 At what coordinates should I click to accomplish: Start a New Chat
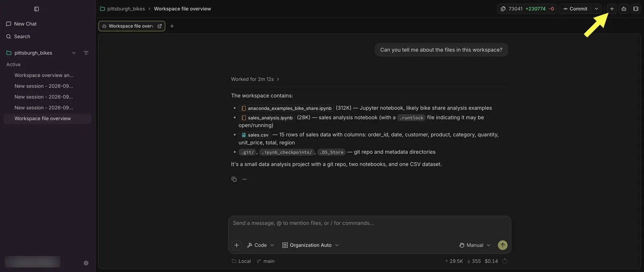point(21,24)
